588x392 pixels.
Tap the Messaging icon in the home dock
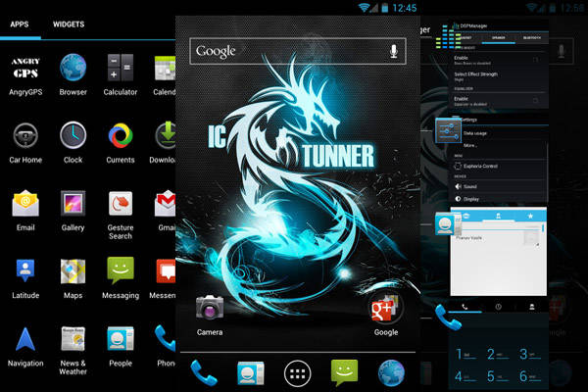tap(344, 372)
